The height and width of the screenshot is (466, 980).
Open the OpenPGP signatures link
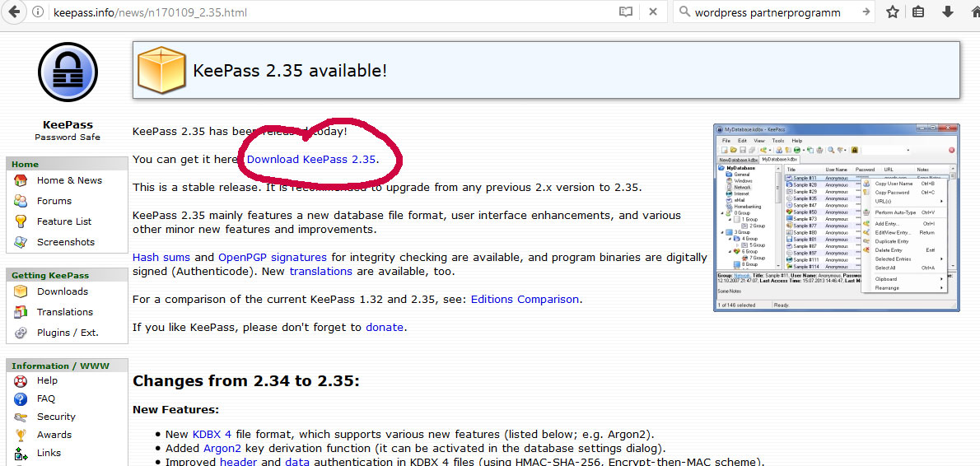click(273, 257)
